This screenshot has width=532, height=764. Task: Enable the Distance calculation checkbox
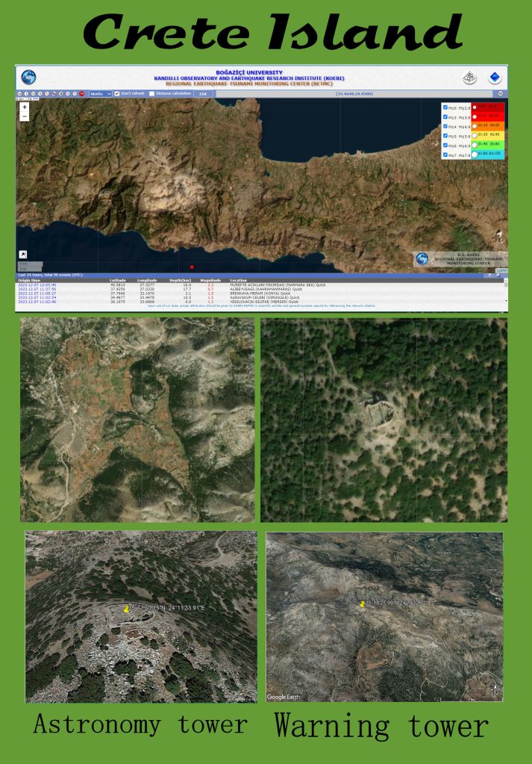click(x=152, y=93)
